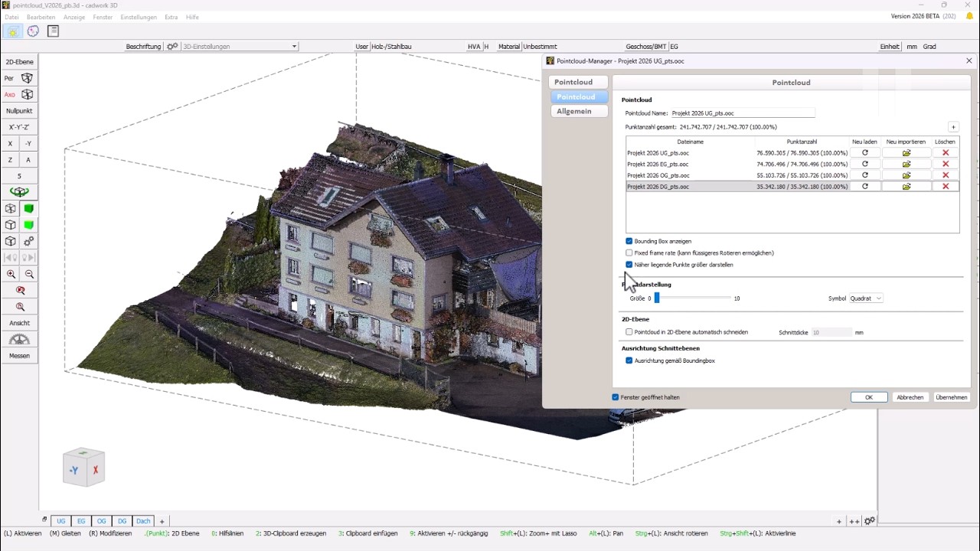Image resolution: width=980 pixels, height=551 pixels.
Task: Click the globe icon in top toolbar
Action: tap(33, 31)
